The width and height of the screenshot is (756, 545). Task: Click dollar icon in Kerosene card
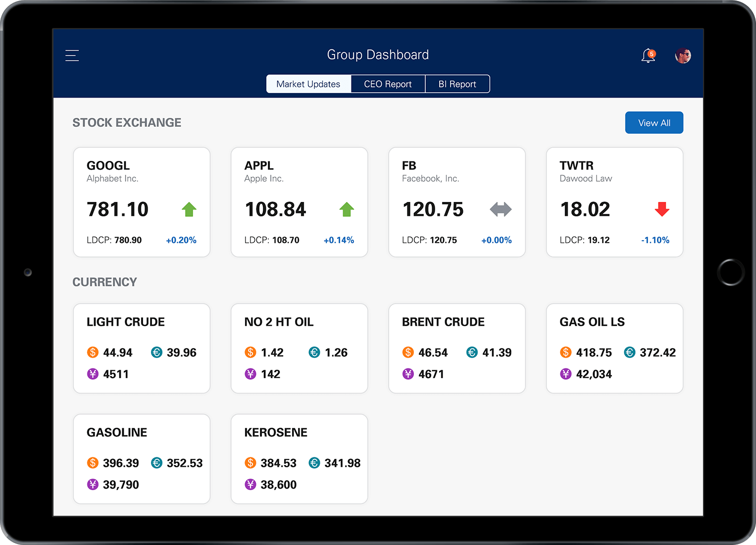pos(251,463)
